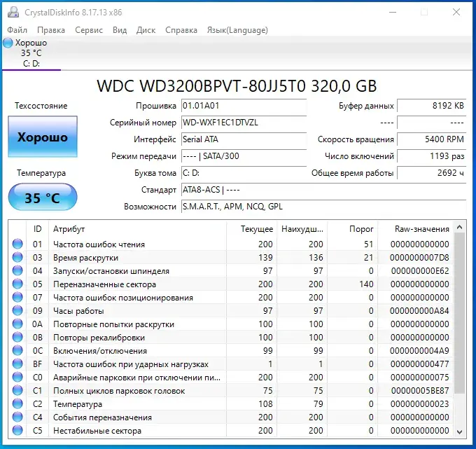
Task: Click the Число включений value 1193 раз
Action: coord(431,156)
